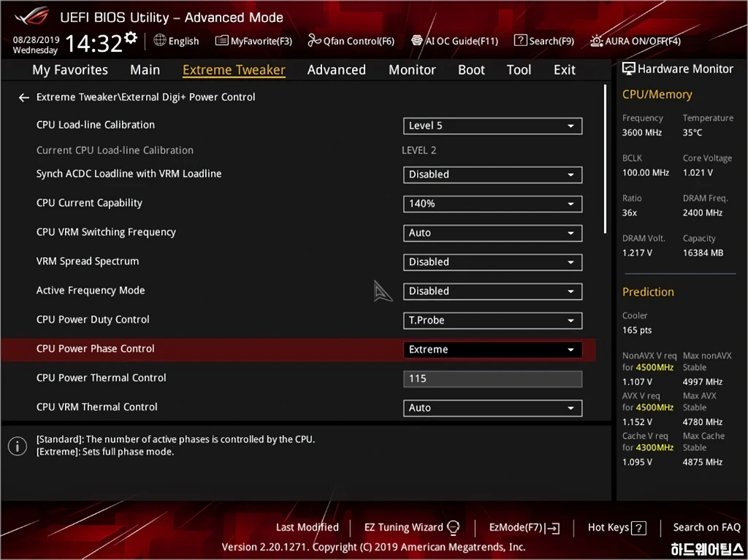This screenshot has height=560, width=748.
Task: Click the back arrow to Extreme Tweaker
Action: (x=23, y=98)
